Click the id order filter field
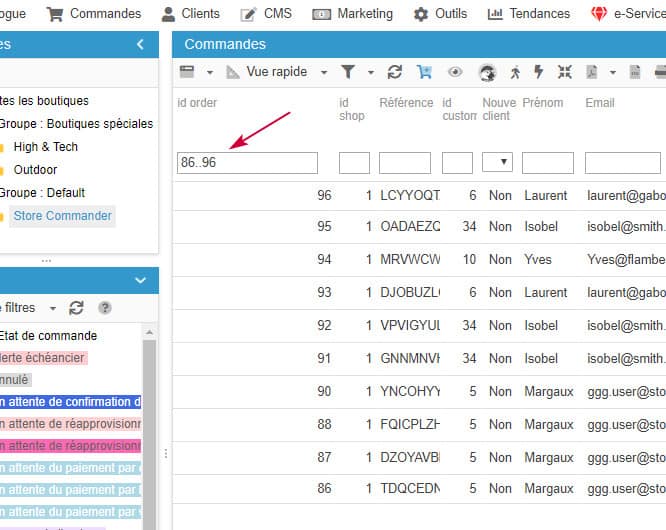Image resolution: width=666 pixels, height=530 pixels. (x=247, y=162)
